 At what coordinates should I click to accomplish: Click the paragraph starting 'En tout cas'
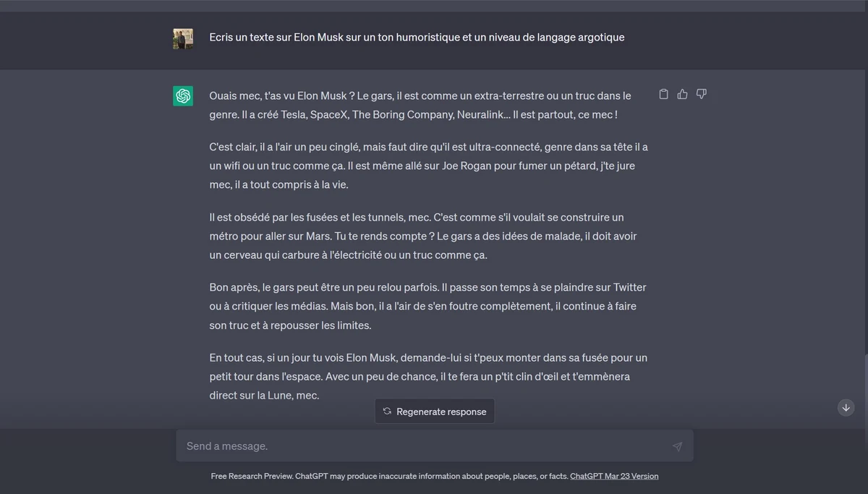click(427, 376)
